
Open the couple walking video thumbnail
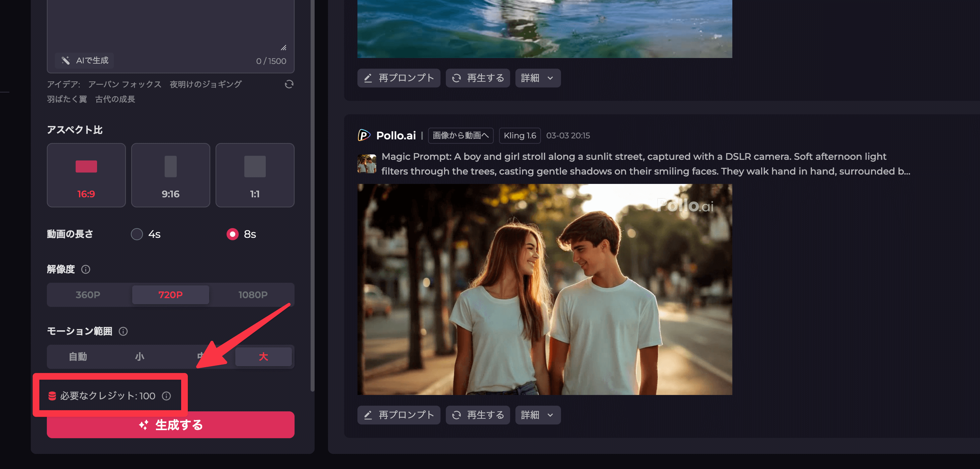545,289
